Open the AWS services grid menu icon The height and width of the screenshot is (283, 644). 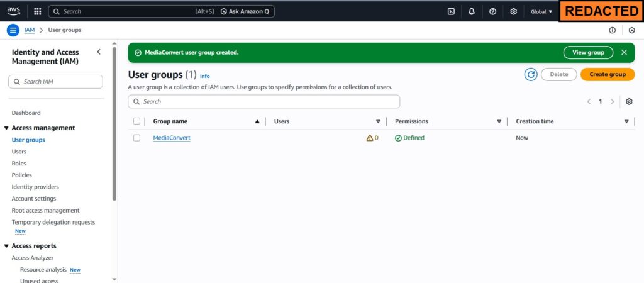tap(38, 11)
